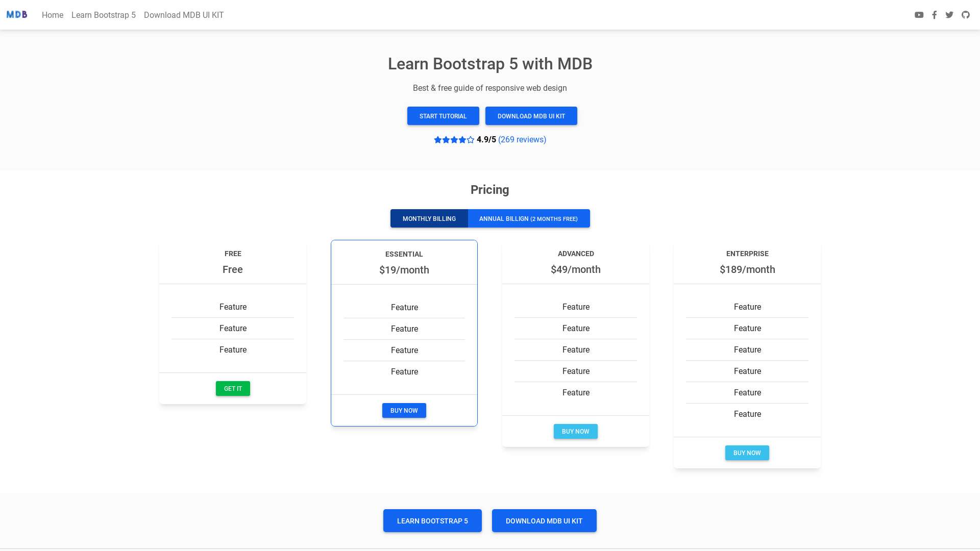Click the FREE plan title
Viewport: 980px width, 551px height.
click(233, 254)
